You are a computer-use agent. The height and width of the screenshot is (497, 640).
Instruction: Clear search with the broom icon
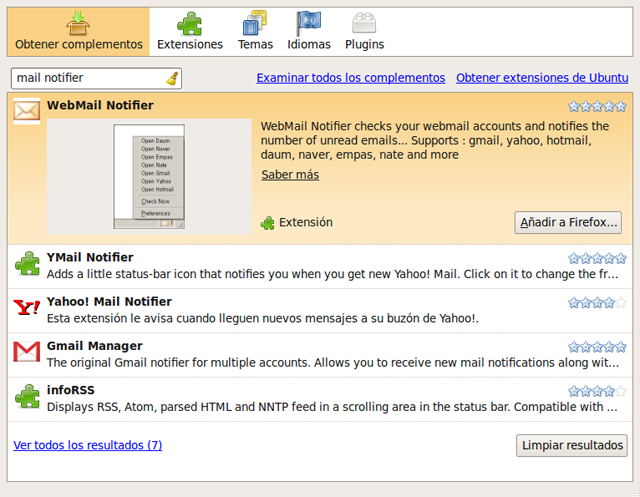click(172, 78)
